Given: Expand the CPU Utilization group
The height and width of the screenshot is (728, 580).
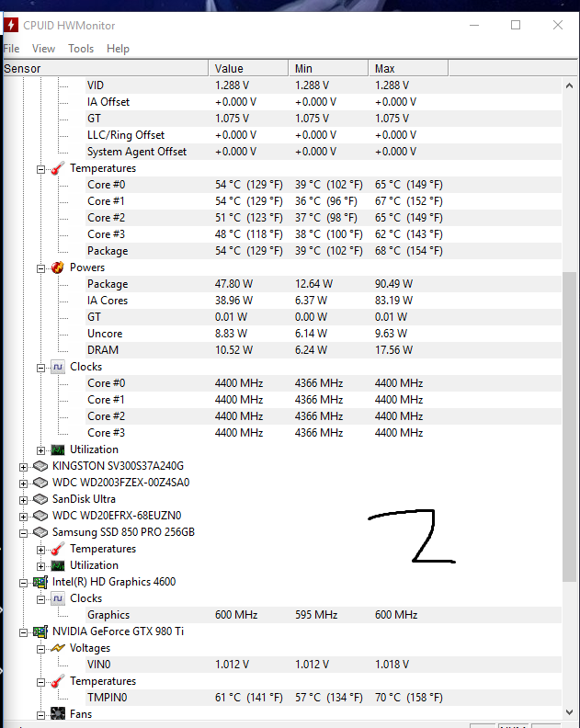Looking at the screenshot, I should click(40, 450).
